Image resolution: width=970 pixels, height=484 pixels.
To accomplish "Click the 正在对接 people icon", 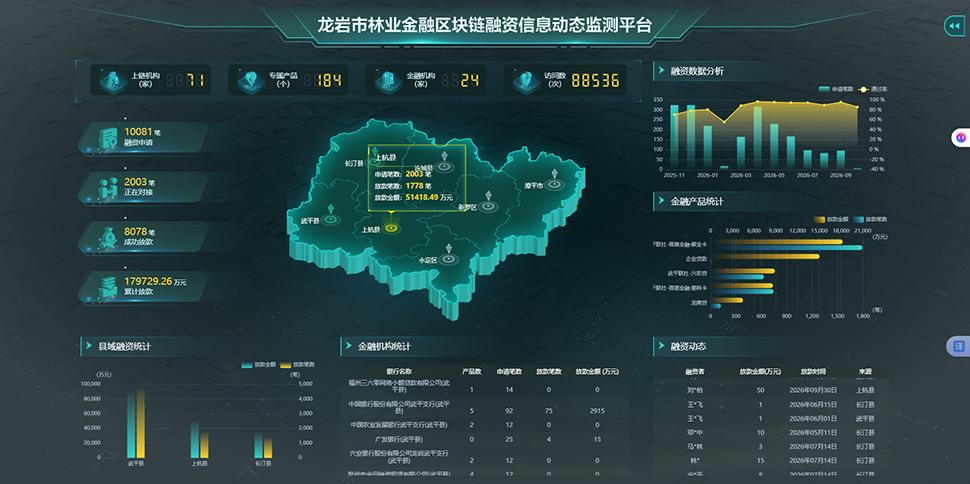I will (108, 188).
